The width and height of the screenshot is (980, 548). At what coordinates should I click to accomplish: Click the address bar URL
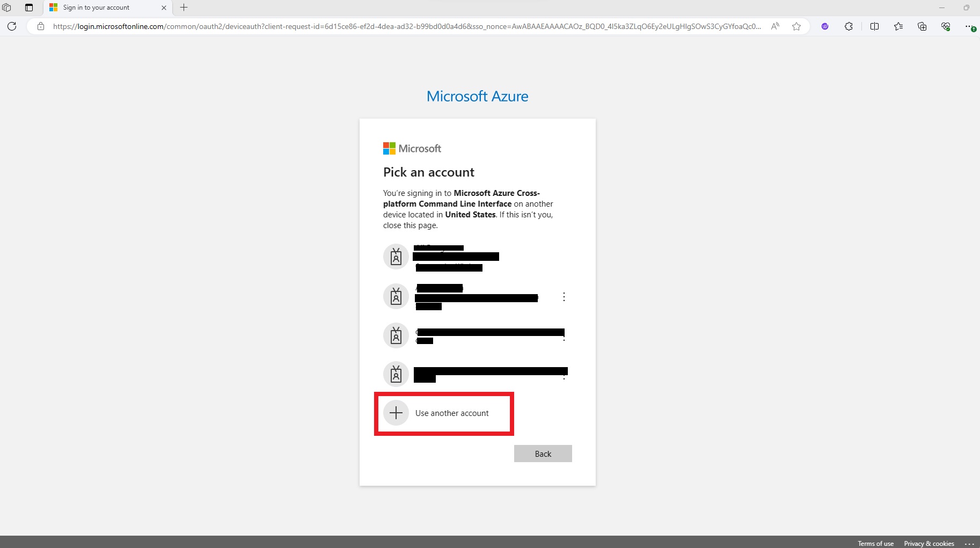pyautogui.click(x=407, y=26)
